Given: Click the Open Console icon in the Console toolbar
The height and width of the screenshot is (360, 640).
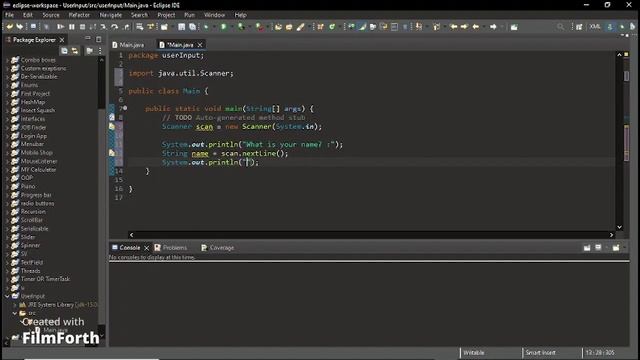Looking at the screenshot, I should click(616, 248).
